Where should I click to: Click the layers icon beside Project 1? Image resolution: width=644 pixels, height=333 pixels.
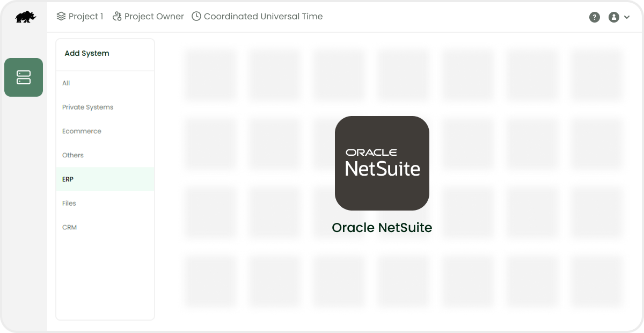(61, 17)
